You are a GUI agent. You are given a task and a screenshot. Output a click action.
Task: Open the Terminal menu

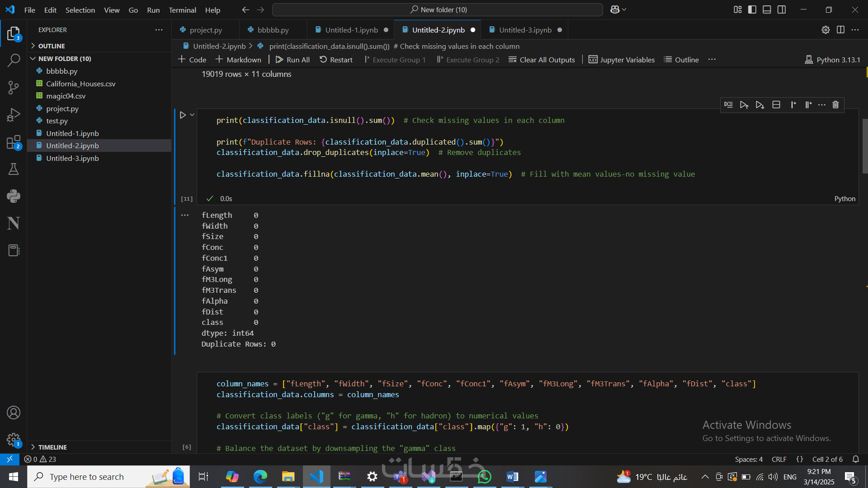tap(182, 10)
